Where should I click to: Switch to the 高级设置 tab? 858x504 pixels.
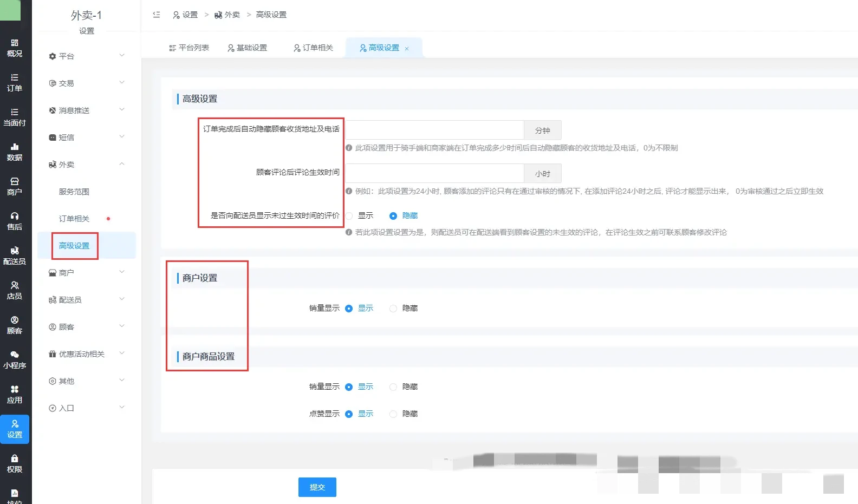tap(383, 48)
